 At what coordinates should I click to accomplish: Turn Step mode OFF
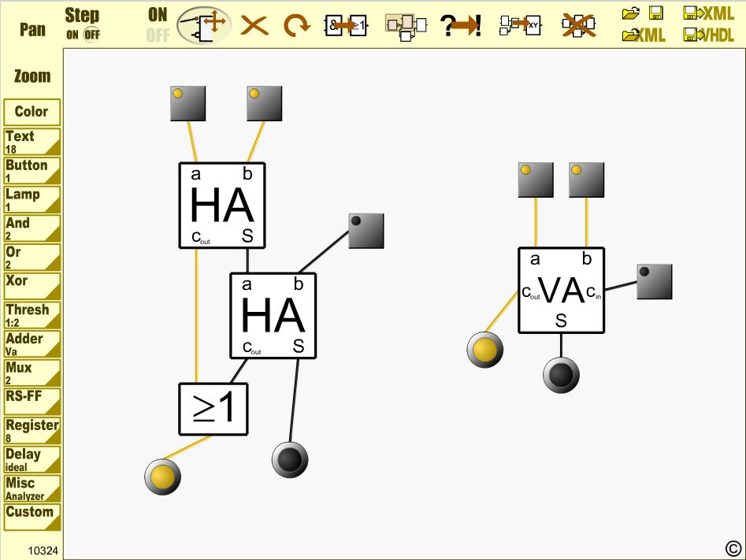[92, 35]
